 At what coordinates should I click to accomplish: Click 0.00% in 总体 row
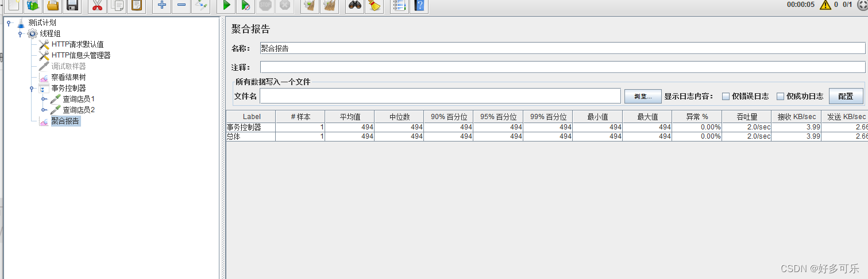(x=697, y=136)
